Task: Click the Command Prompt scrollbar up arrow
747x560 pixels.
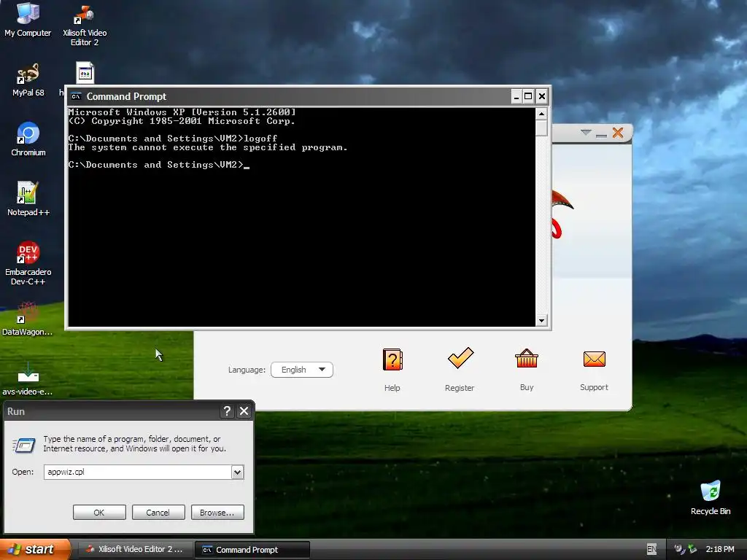Action: (541, 113)
